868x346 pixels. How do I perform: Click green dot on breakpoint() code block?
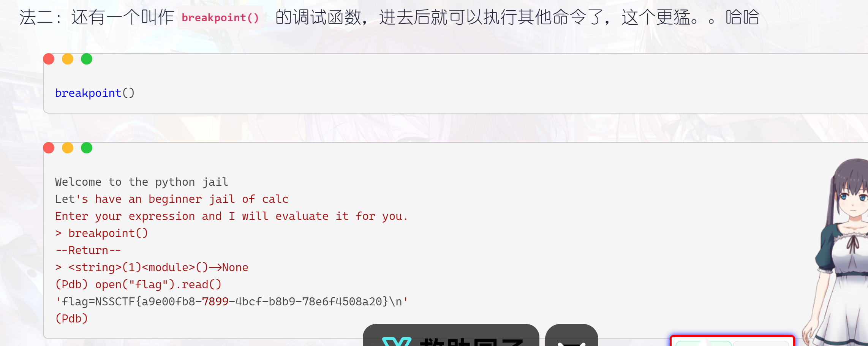(x=87, y=59)
